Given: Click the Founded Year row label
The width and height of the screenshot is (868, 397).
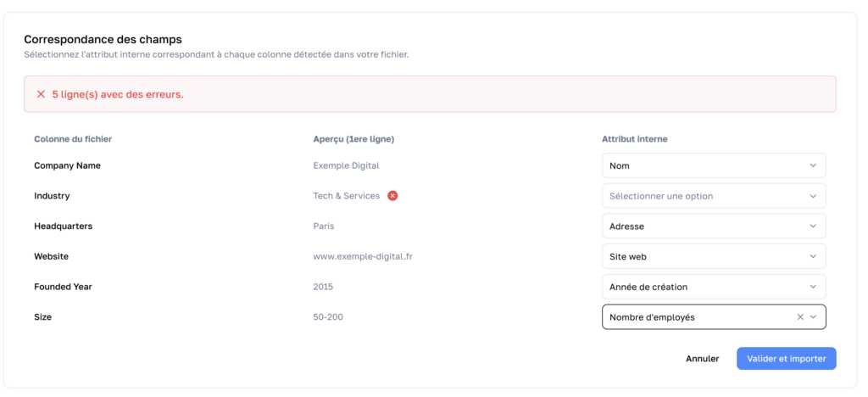Looking at the screenshot, I should (x=63, y=287).
